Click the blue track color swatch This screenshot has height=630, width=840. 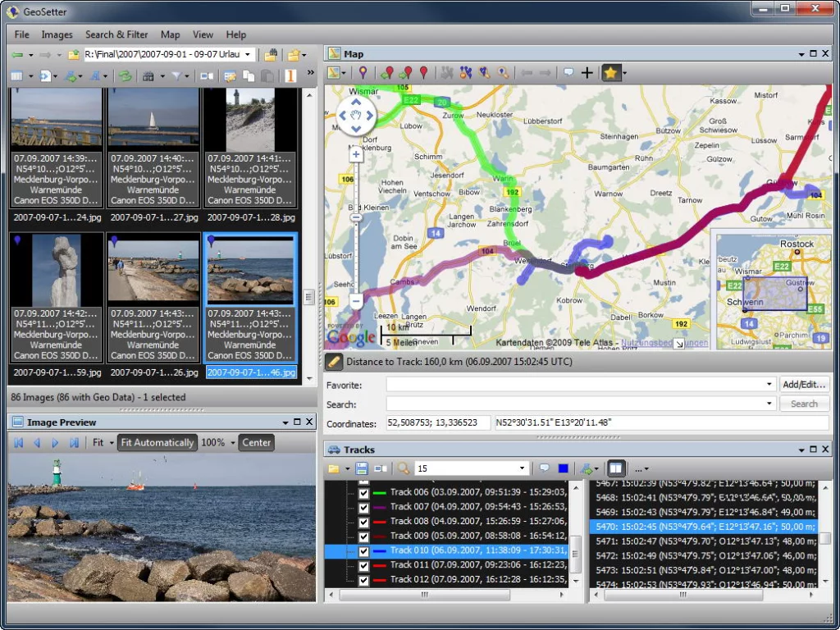point(563,468)
